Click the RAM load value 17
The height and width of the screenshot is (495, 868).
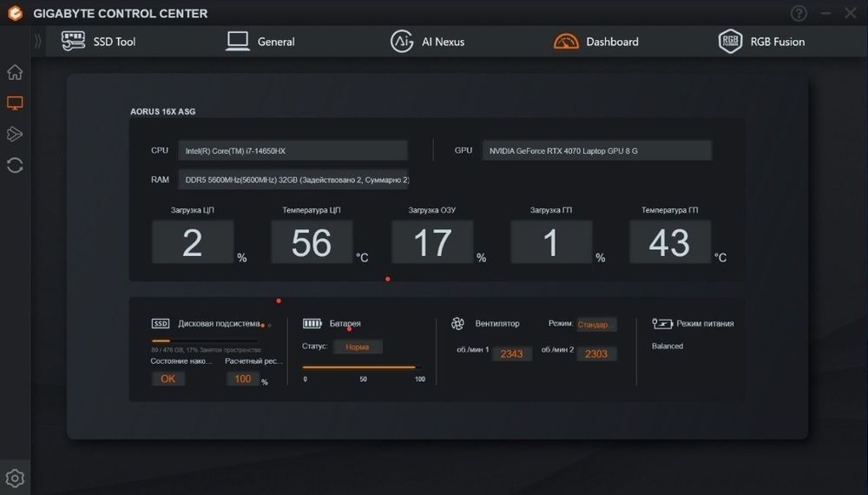pos(432,242)
